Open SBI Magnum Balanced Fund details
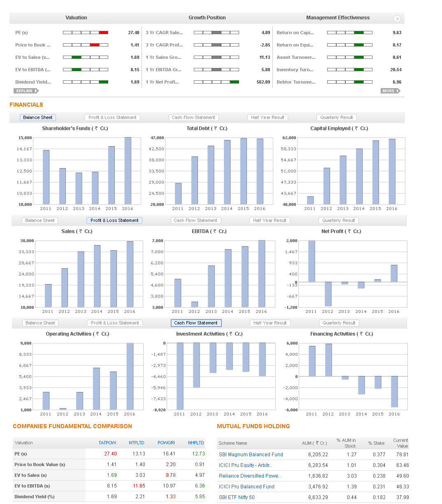 (251, 454)
